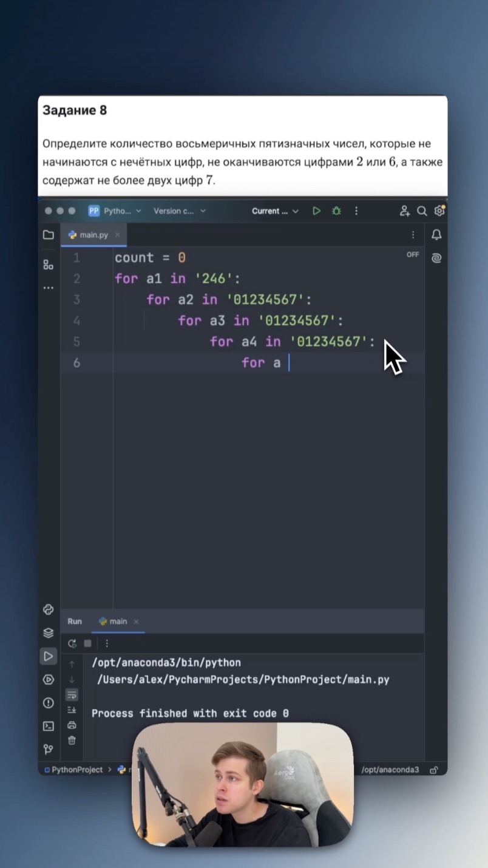Toggle scroll to end in console
This screenshot has width=488, height=868.
click(72, 710)
